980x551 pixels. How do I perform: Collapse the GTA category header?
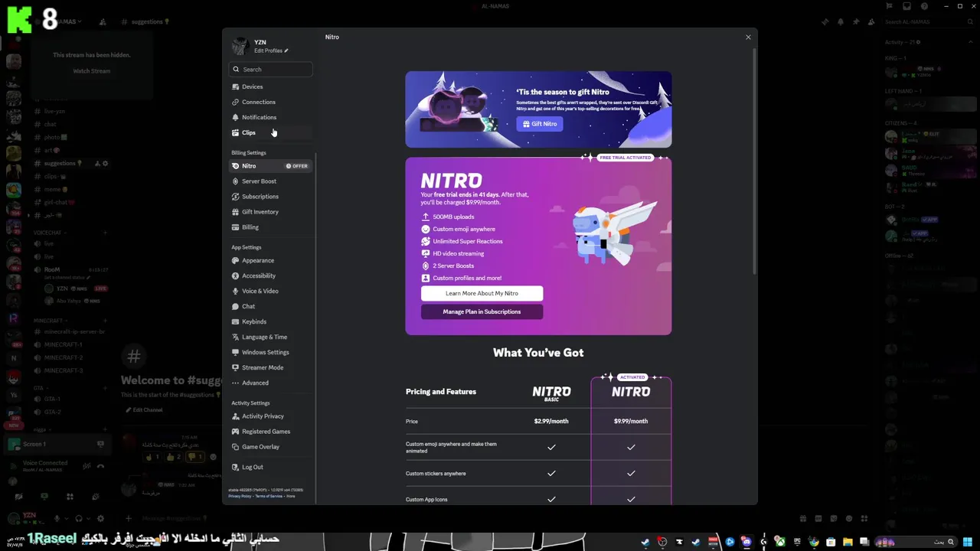pyautogui.click(x=39, y=388)
